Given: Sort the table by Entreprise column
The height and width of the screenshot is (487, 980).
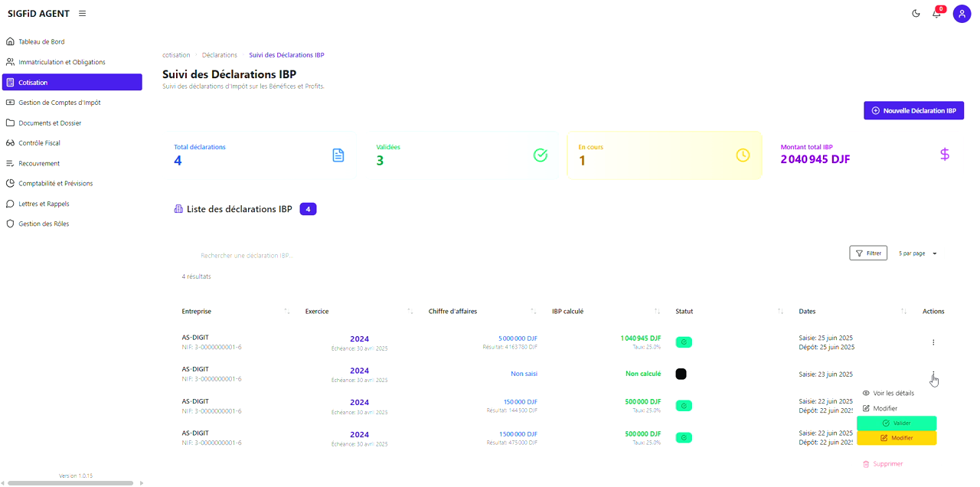Looking at the screenshot, I should click(287, 312).
